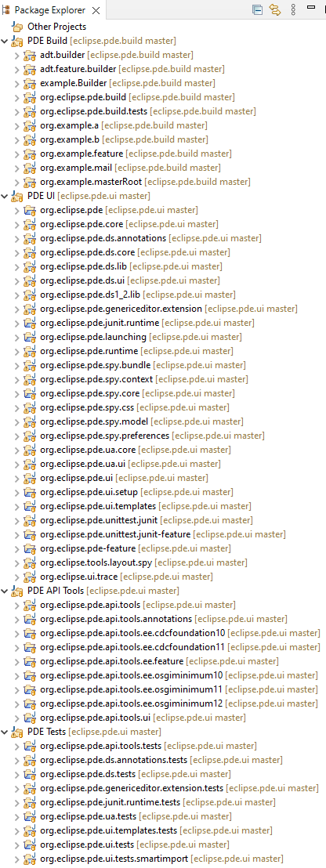
Task: Click the org.example.feature project icon
Action: [30, 154]
